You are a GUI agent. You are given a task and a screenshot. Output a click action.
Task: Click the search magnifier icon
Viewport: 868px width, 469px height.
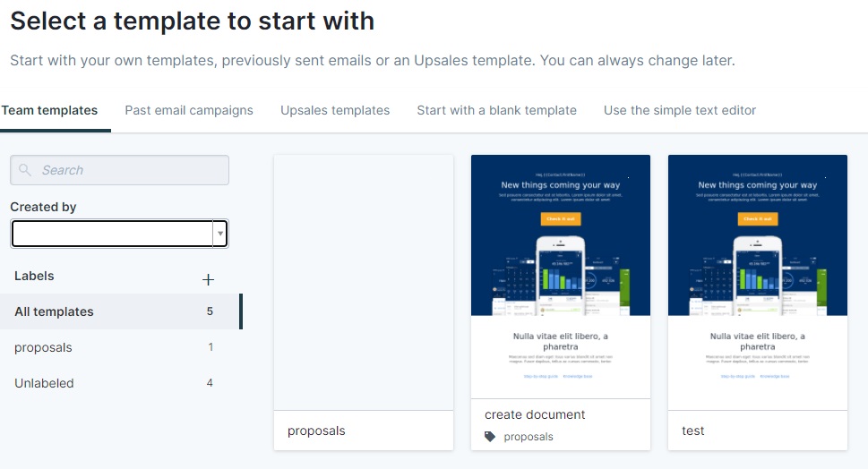(x=25, y=170)
